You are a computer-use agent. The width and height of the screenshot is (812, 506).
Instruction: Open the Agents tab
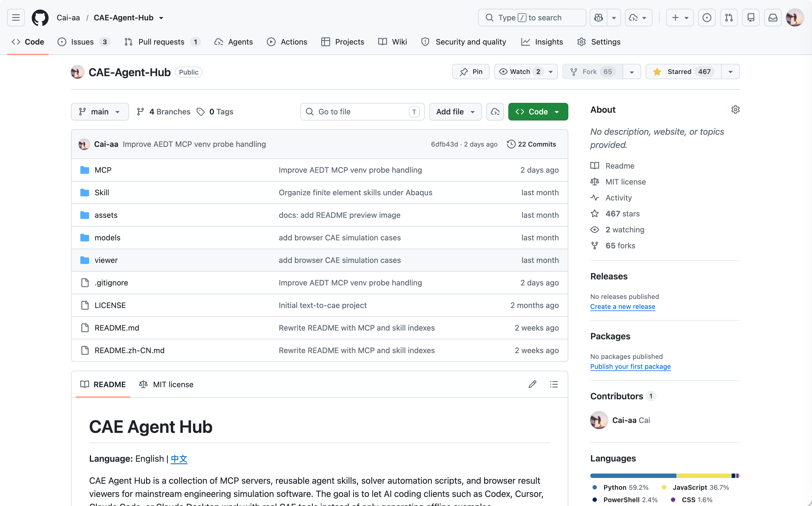pyautogui.click(x=234, y=42)
